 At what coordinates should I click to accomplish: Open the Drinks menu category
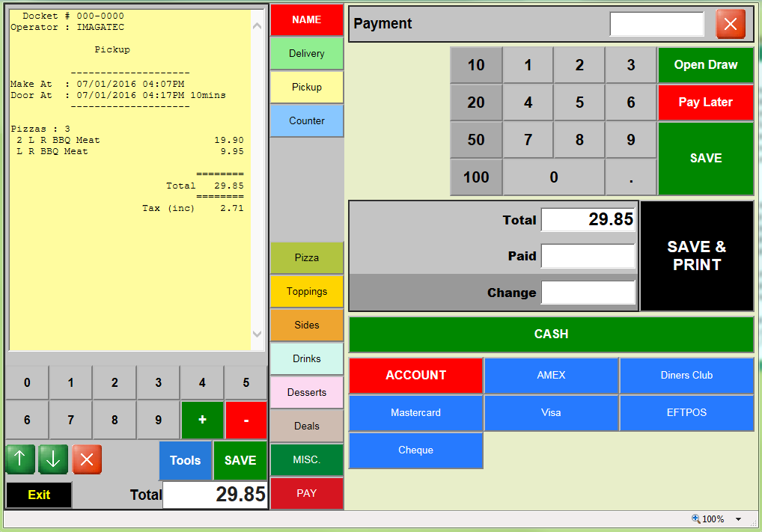coord(307,359)
